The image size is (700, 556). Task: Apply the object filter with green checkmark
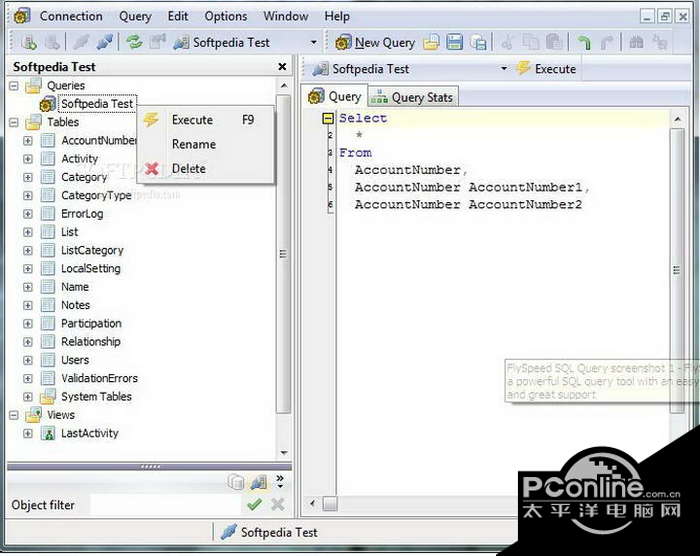pyautogui.click(x=254, y=505)
